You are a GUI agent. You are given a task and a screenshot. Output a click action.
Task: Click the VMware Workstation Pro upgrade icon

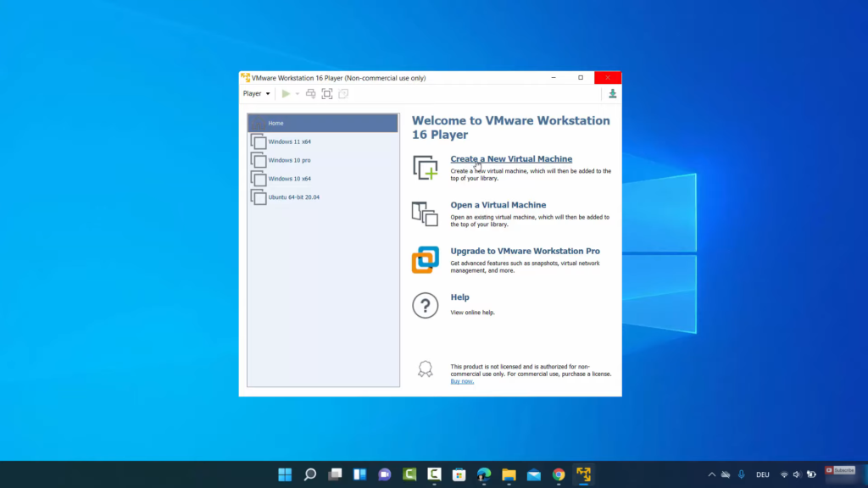[x=426, y=259]
